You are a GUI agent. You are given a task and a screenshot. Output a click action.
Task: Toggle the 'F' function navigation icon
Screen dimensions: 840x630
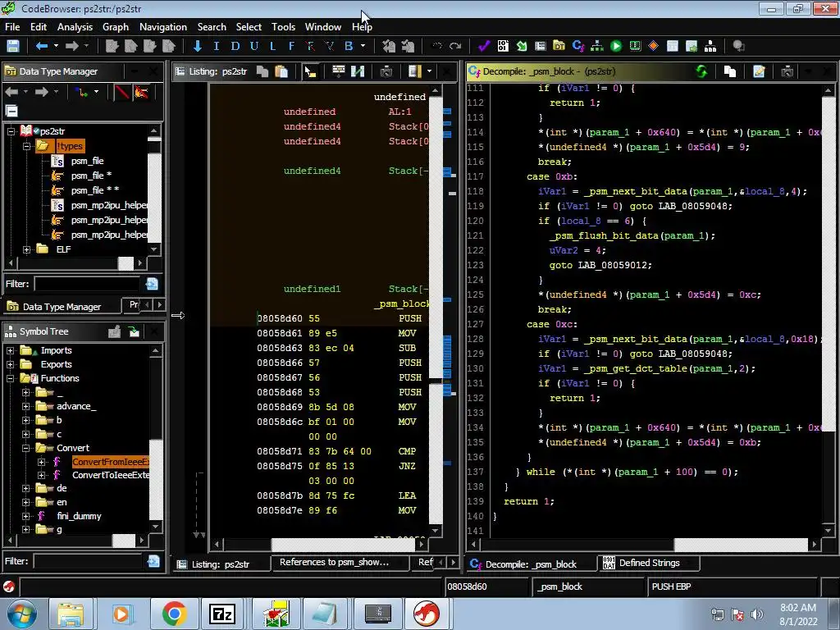[x=291, y=46]
